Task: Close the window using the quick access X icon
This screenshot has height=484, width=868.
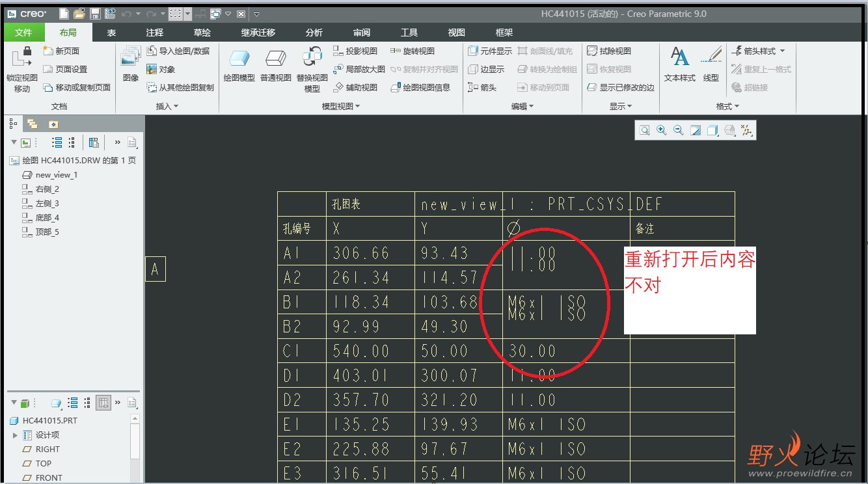Action: point(241,14)
